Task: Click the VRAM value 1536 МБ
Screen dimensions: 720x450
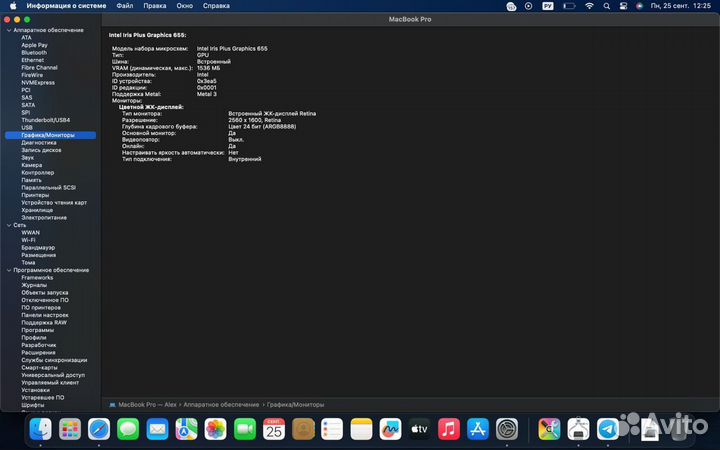Action: [208, 68]
